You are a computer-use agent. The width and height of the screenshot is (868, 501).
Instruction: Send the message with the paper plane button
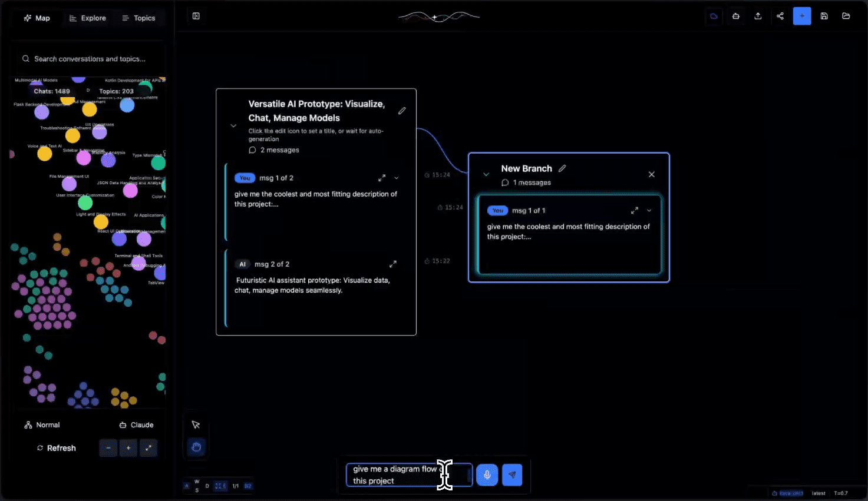point(512,475)
